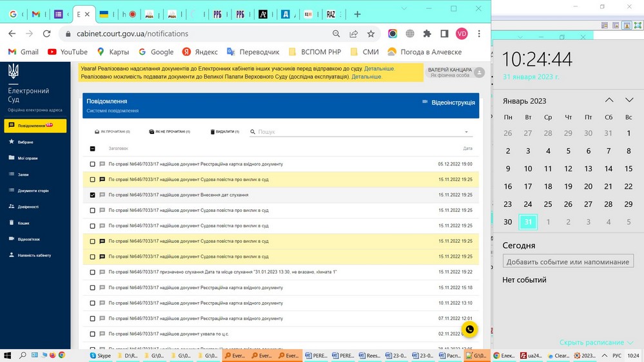Delete selected with Видалити button
This screenshot has width=644, height=362.
click(225, 132)
